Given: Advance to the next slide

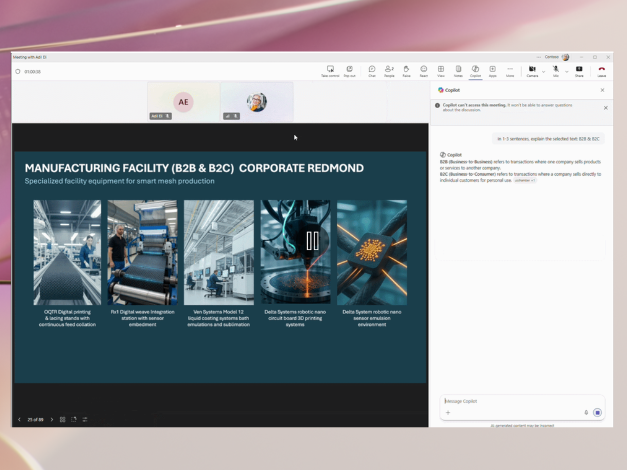Looking at the screenshot, I should (52, 420).
